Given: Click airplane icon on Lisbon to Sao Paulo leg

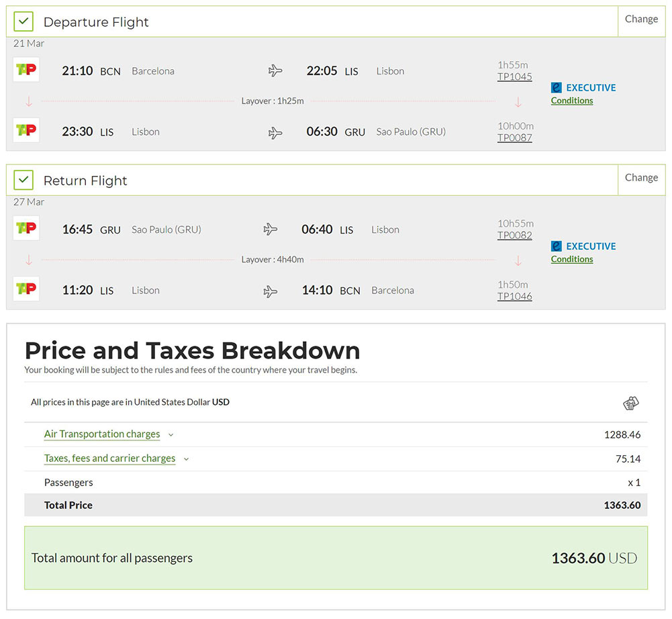Looking at the screenshot, I should (275, 133).
